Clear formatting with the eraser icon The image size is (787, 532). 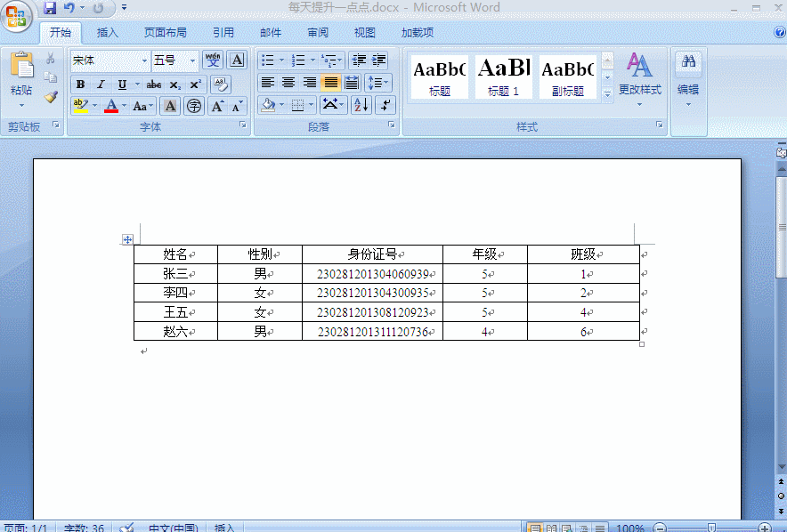(x=220, y=85)
